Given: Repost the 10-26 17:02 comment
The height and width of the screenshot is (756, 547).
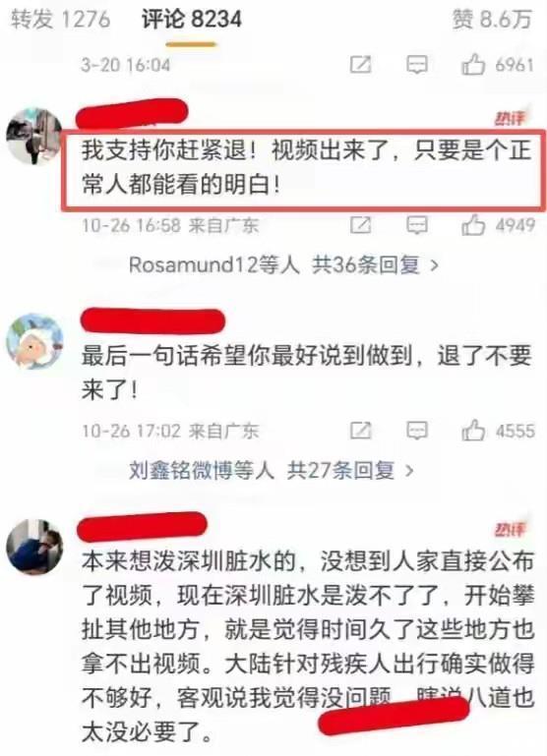Looking at the screenshot, I should 360,430.
